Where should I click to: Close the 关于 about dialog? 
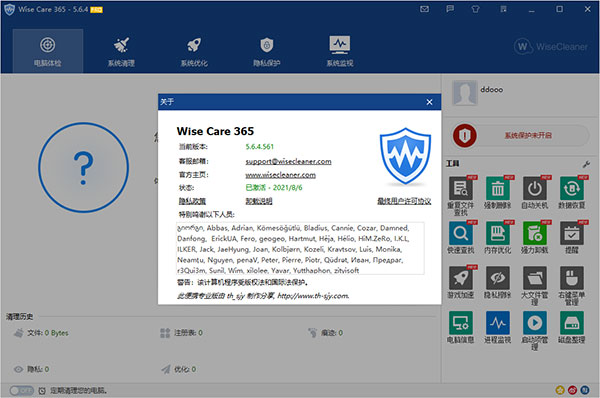pos(429,102)
